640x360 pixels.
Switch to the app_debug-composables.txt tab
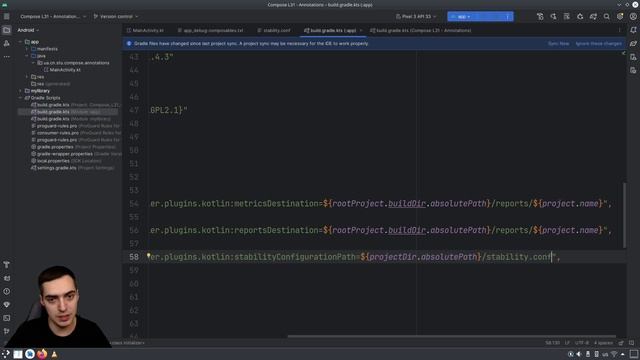click(210, 30)
